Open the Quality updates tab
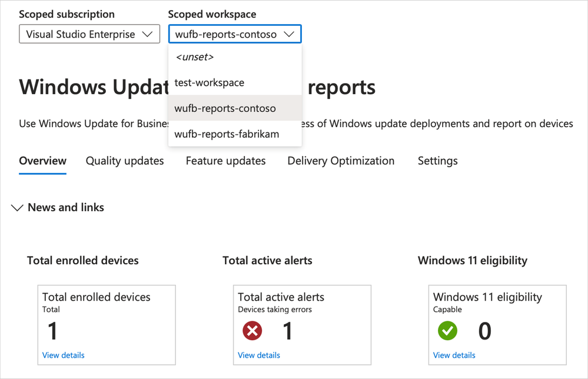 pos(125,161)
